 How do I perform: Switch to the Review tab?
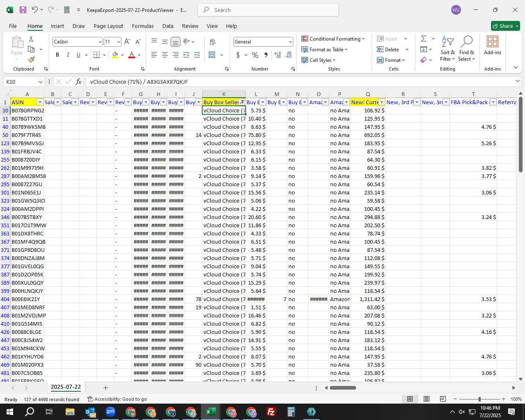tap(190, 26)
